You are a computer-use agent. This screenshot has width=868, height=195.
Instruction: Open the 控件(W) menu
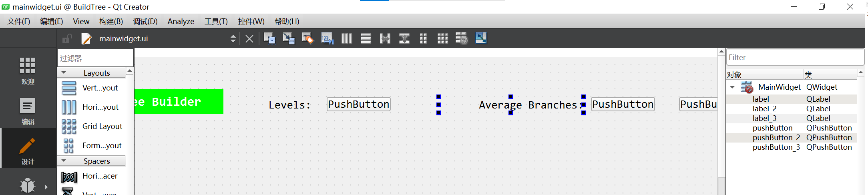(251, 21)
